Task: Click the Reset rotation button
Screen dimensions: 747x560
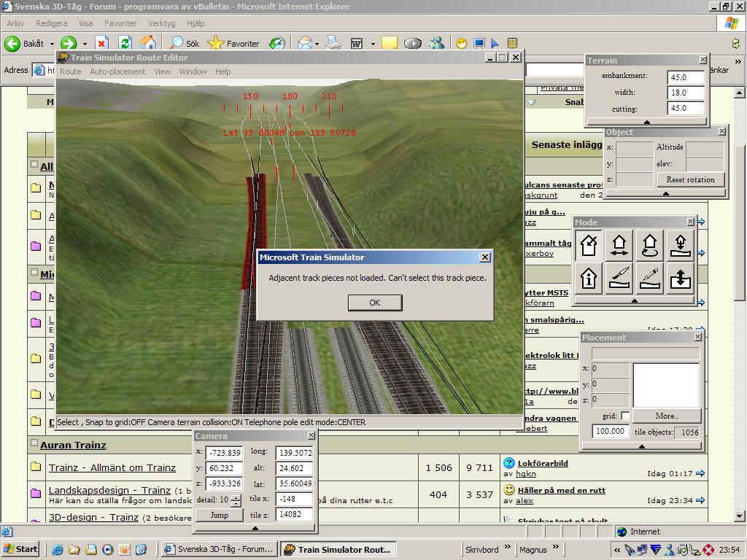Action: tap(690, 179)
